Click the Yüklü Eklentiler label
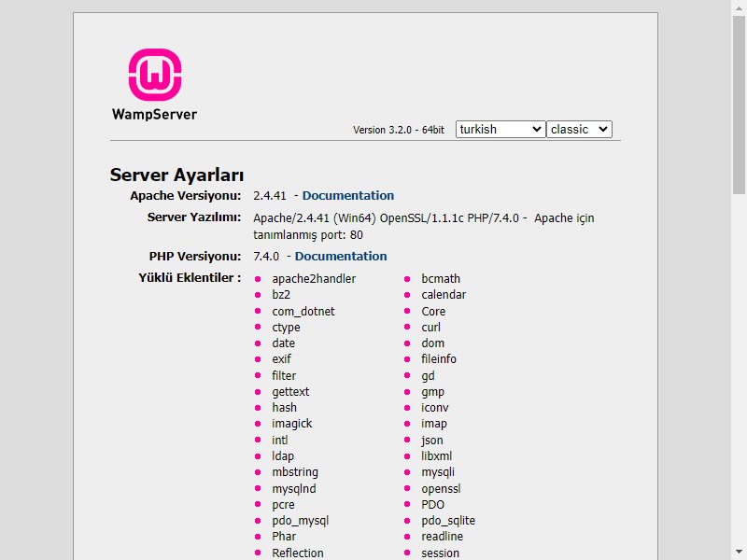Viewport: 747px width, 560px height. [190, 277]
